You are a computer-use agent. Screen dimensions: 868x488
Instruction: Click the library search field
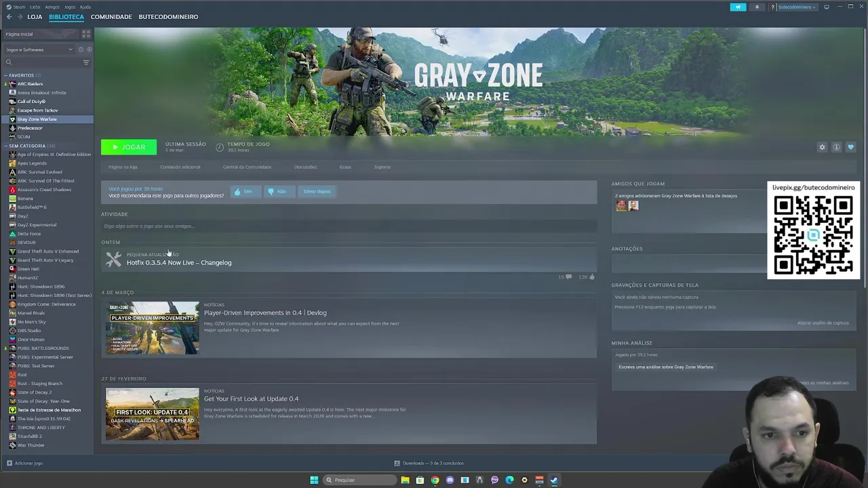click(42, 62)
